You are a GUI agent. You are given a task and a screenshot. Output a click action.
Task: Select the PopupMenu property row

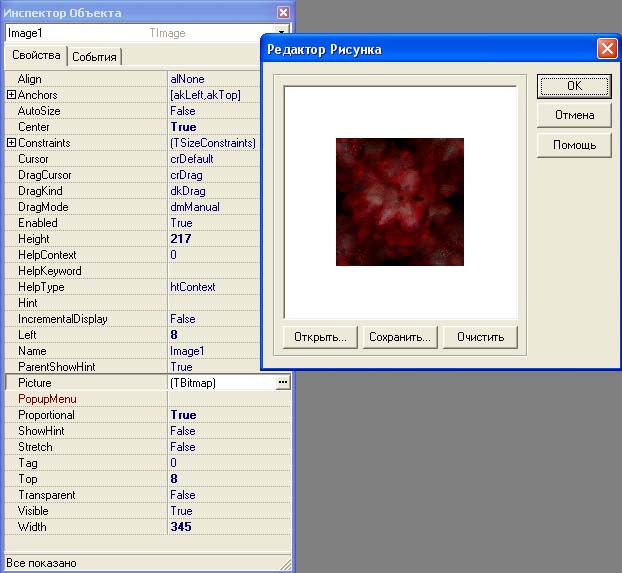point(148,399)
